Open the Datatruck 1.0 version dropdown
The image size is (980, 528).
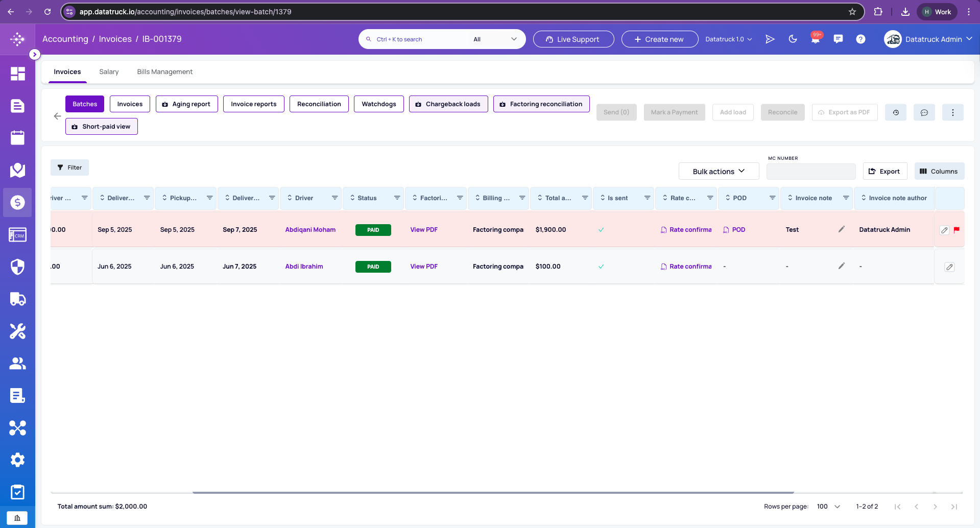729,39
